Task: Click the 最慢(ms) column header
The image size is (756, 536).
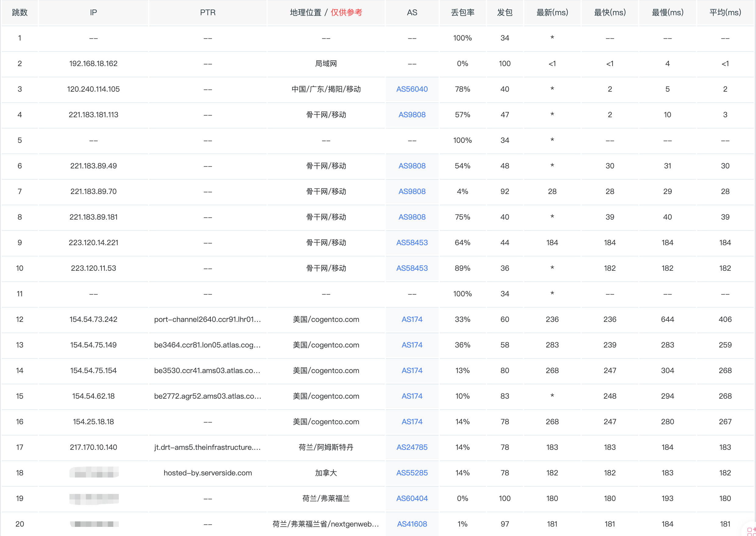Action: (x=667, y=12)
